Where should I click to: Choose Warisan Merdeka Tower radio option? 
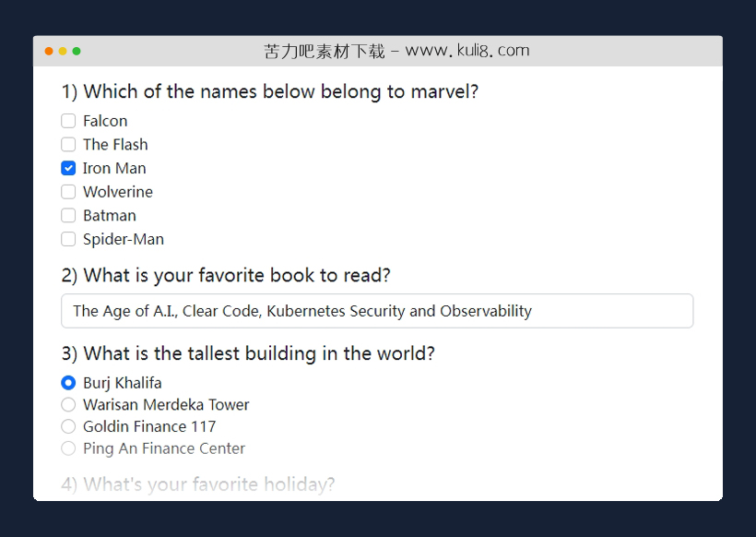pyautogui.click(x=68, y=405)
